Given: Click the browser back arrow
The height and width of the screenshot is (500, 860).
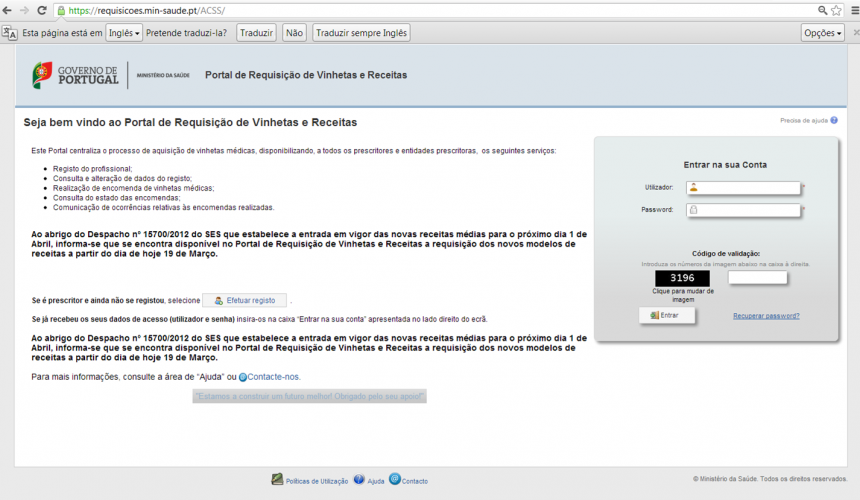Looking at the screenshot, I should [7, 10].
